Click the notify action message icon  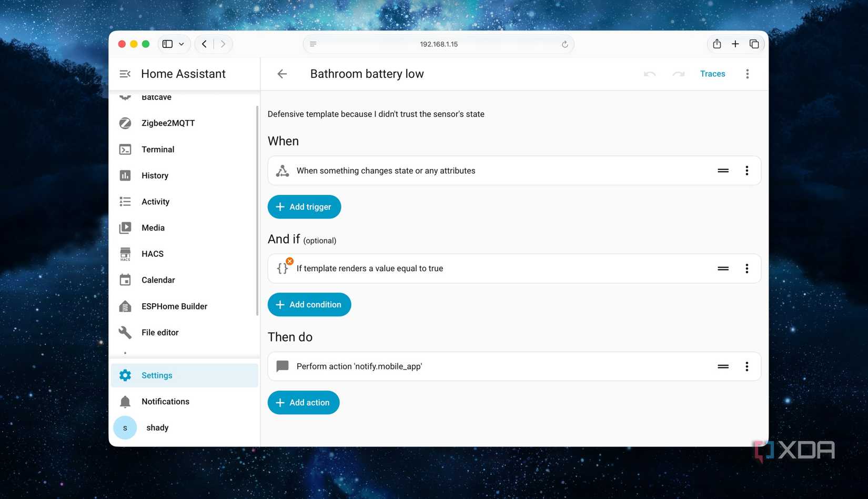(282, 366)
